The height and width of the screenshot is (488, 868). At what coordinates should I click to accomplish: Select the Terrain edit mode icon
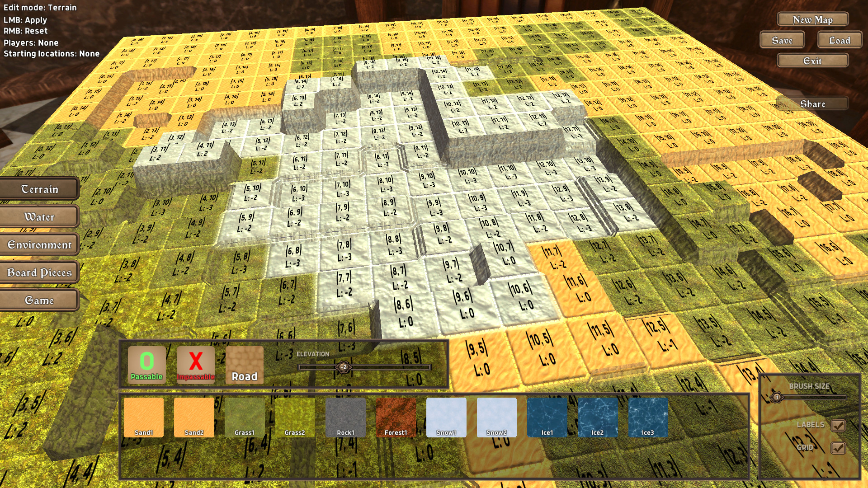pyautogui.click(x=39, y=189)
